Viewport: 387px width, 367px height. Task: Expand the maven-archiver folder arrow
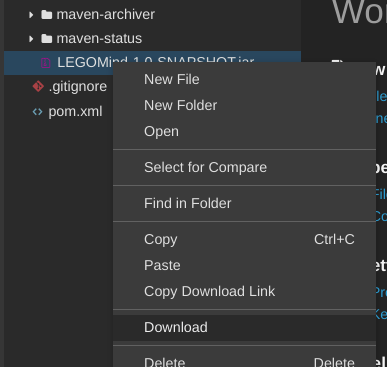point(31,15)
